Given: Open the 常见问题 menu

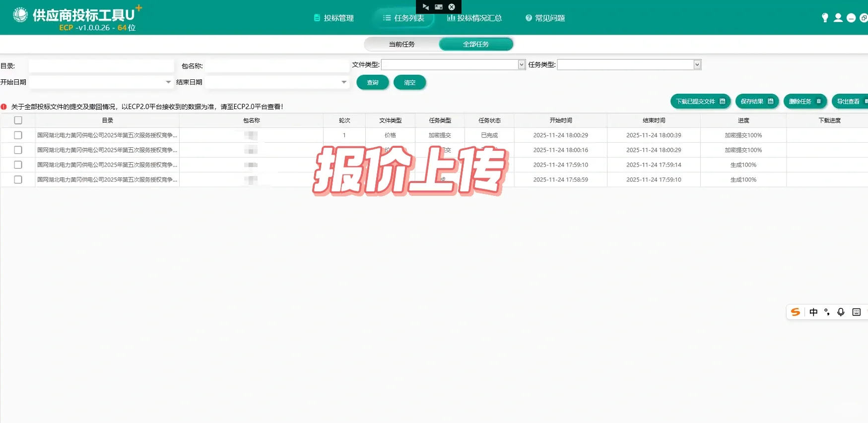Looking at the screenshot, I should (545, 18).
